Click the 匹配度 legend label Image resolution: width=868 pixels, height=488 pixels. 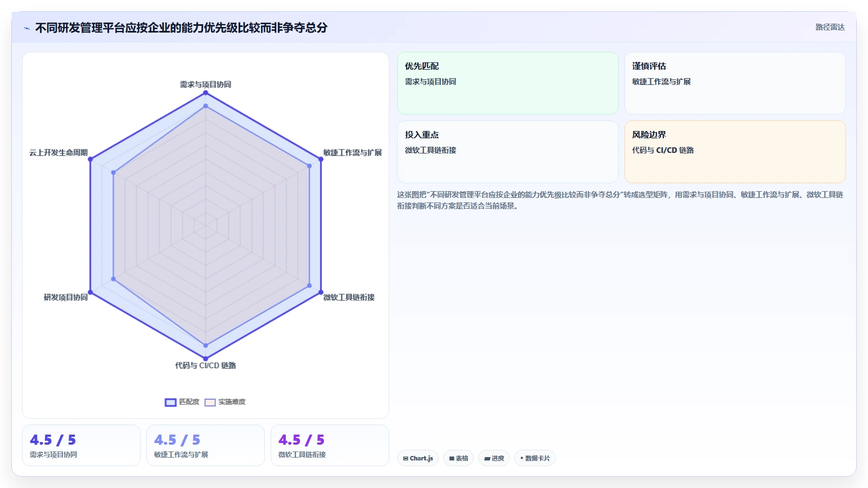pos(189,402)
